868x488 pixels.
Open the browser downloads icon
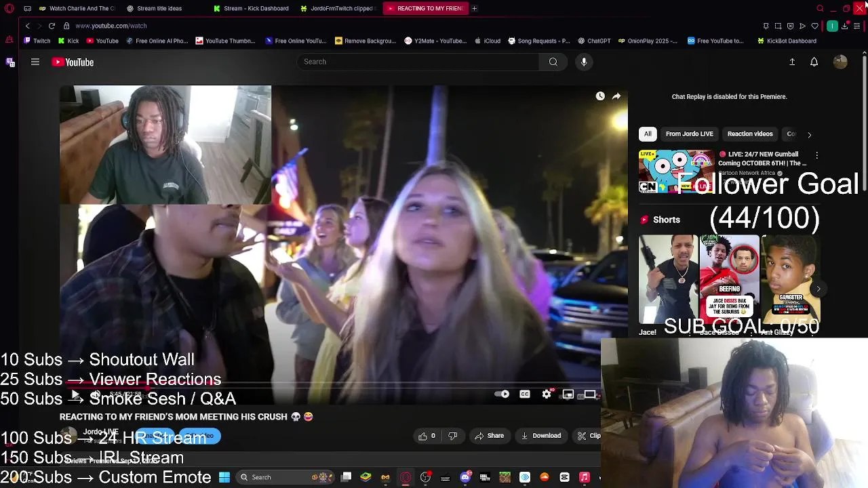tap(844, 26)
